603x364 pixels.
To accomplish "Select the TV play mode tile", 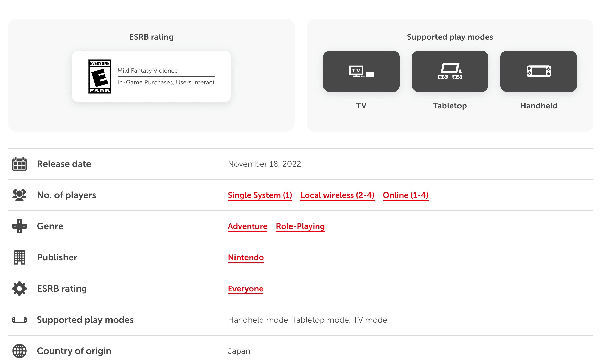I will [x=361, y=71].
